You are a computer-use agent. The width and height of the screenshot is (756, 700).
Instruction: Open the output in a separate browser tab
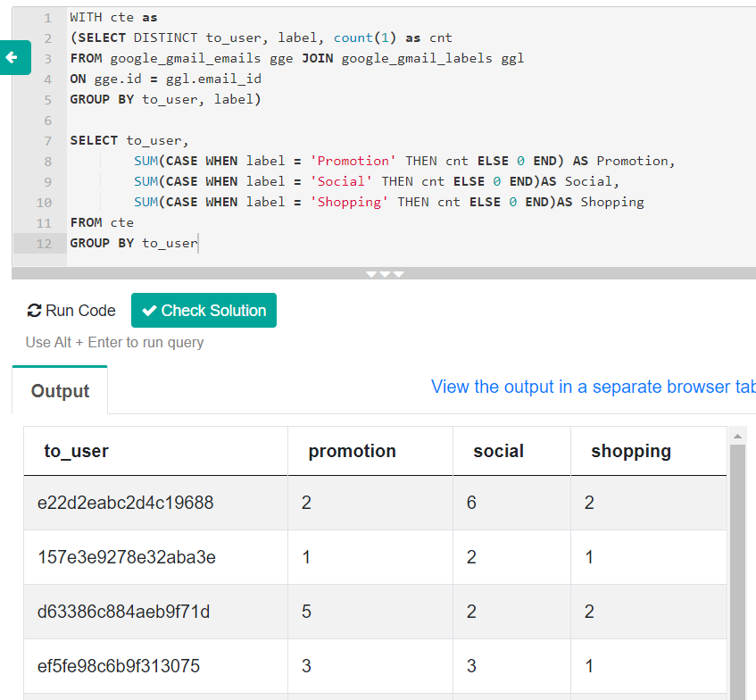click(593, 387)
